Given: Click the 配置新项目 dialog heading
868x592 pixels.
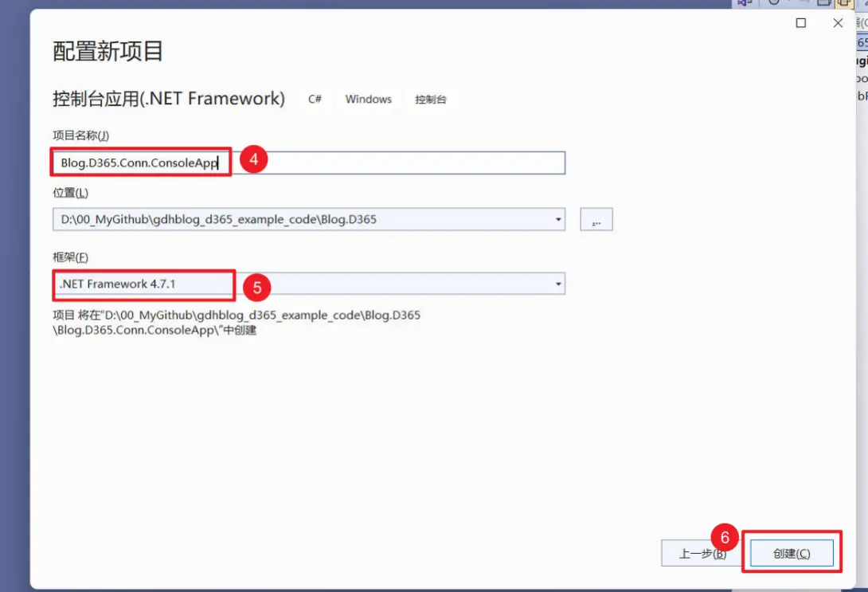Looking at the screenshot, I should click(108, 52).
